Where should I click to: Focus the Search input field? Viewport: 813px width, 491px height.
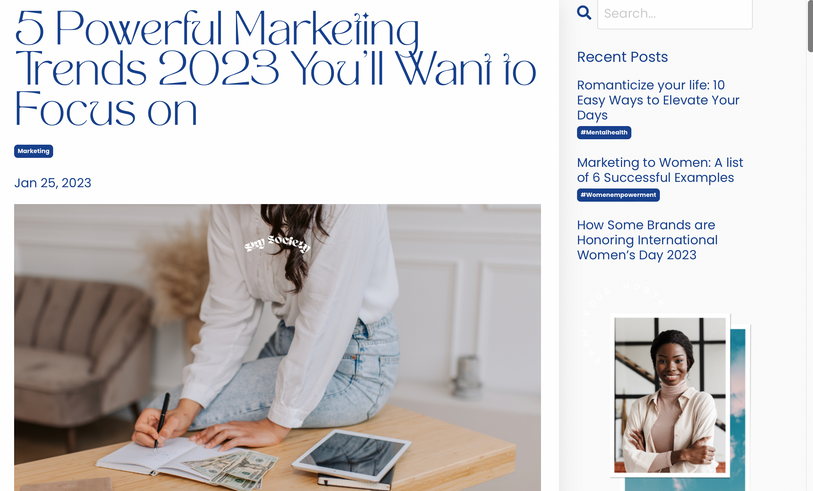675,13
